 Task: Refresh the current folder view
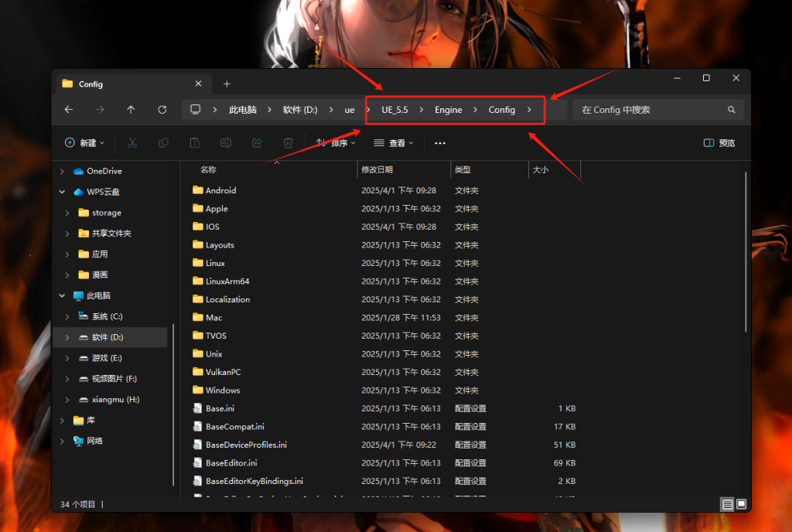pyautogui.click(x=162, y=110)
